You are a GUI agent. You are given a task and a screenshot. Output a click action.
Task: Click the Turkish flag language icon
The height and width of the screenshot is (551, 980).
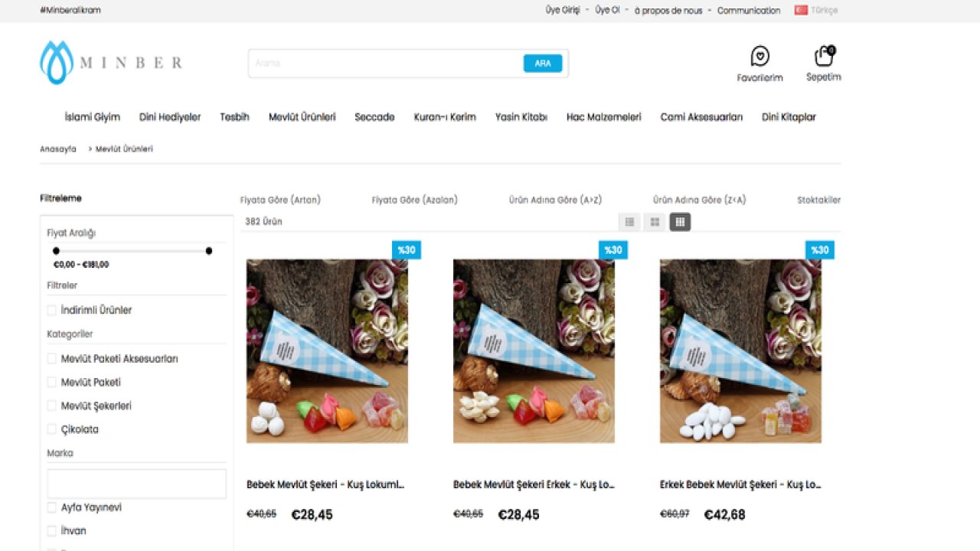801,11
